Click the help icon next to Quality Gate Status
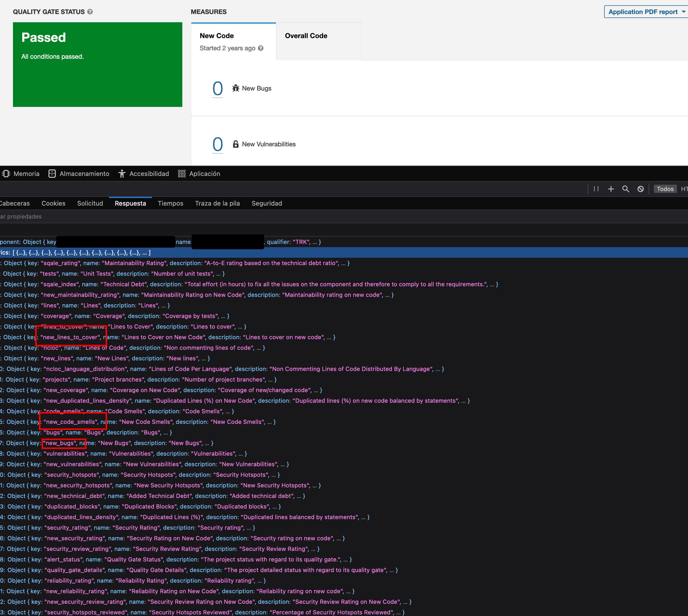This screenshot has width=688, height=616. pyautogui.click(x=90, y=12)
